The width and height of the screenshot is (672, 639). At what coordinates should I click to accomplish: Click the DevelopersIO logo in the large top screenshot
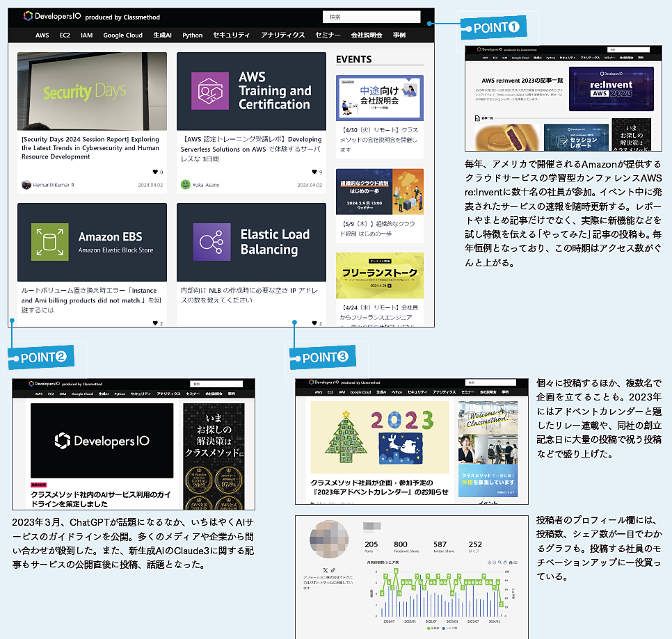(52, 16)
